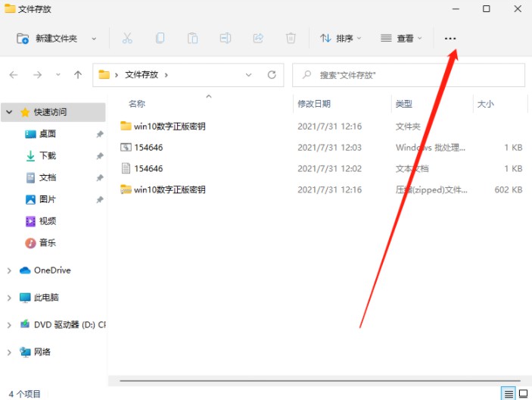The image size is (532, 400).
Task: Click the Share icon in toolbar
Action: click(x=258, y=38)
